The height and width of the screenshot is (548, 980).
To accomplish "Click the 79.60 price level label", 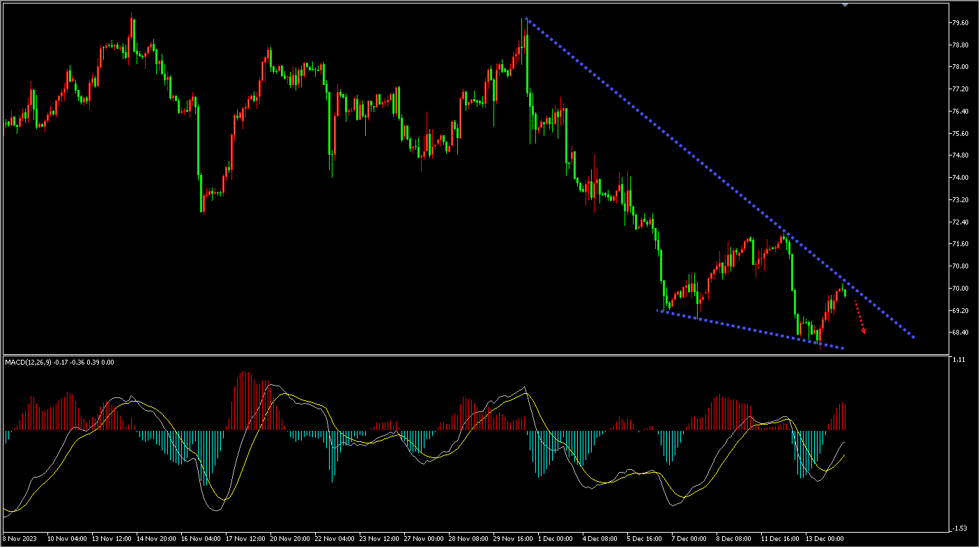I will pyautogui.click(x=959, y=22).
